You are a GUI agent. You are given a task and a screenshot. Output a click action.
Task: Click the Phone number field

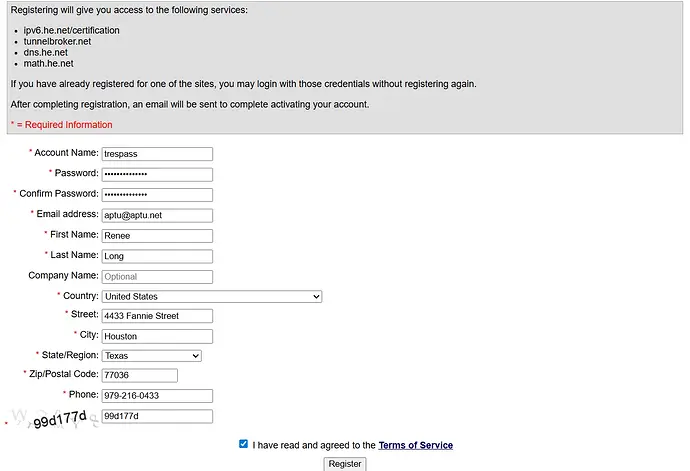[157, 396]
